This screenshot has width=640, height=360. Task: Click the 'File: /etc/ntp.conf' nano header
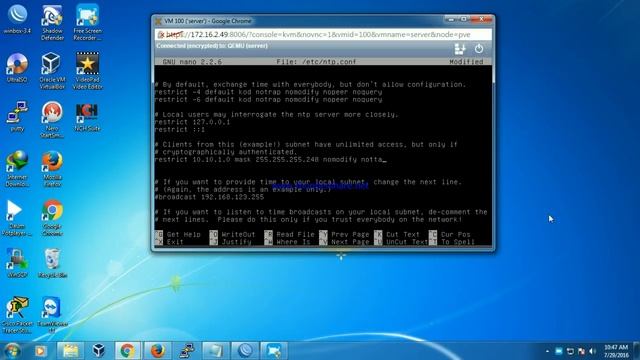tap(316, 62)
